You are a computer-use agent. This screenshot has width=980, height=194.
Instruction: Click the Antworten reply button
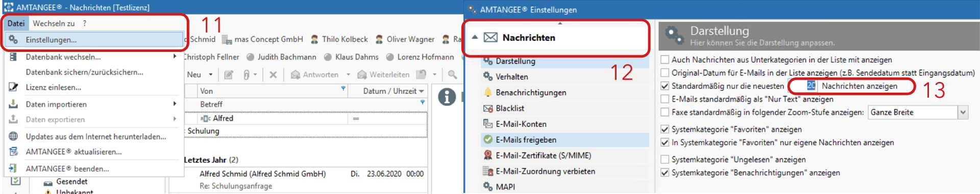coord(315,75)
